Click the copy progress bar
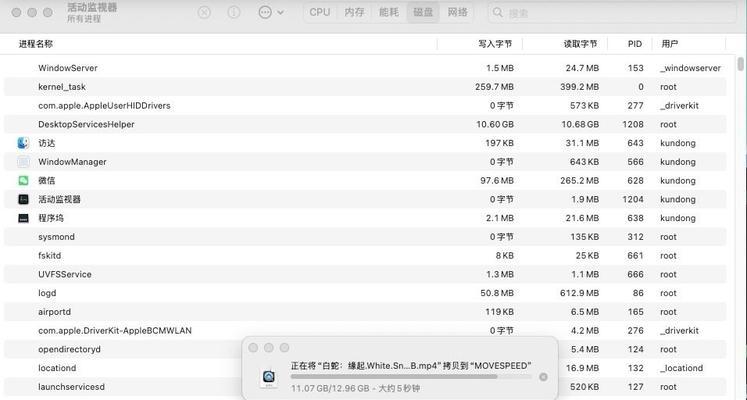747x400 pixels. click(x=411, y=377)
